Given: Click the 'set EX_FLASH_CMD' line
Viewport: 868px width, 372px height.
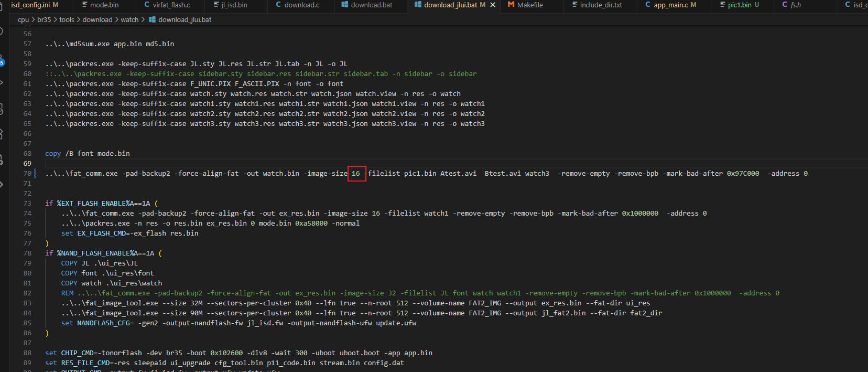Looking at the screenshot, I should pos(130,233).
